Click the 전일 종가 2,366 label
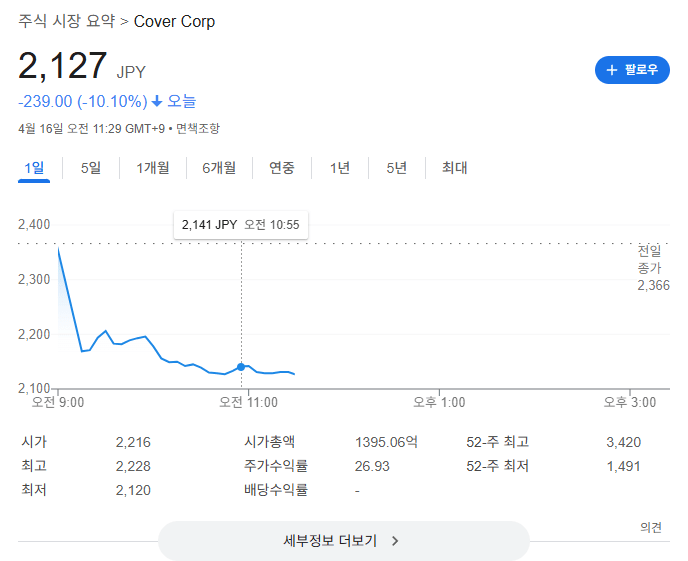Screen dimensions: 688x561 [650, 268]
